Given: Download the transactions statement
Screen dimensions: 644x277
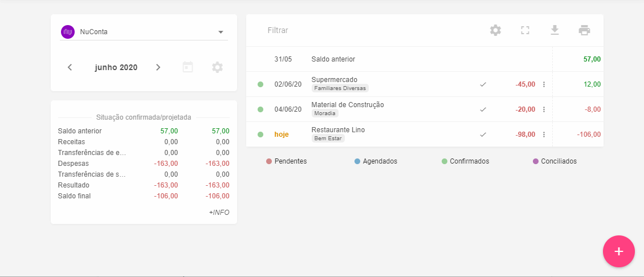Looking at the screenshot, I should point(555,30).
